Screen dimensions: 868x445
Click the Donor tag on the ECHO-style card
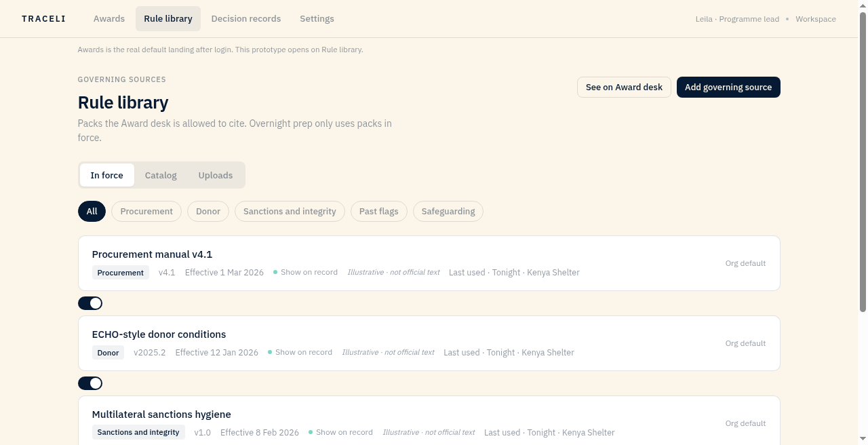click(108, 353)
